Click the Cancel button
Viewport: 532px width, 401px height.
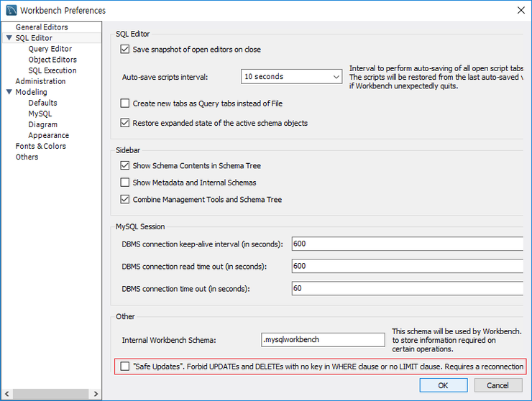(497, 386)
